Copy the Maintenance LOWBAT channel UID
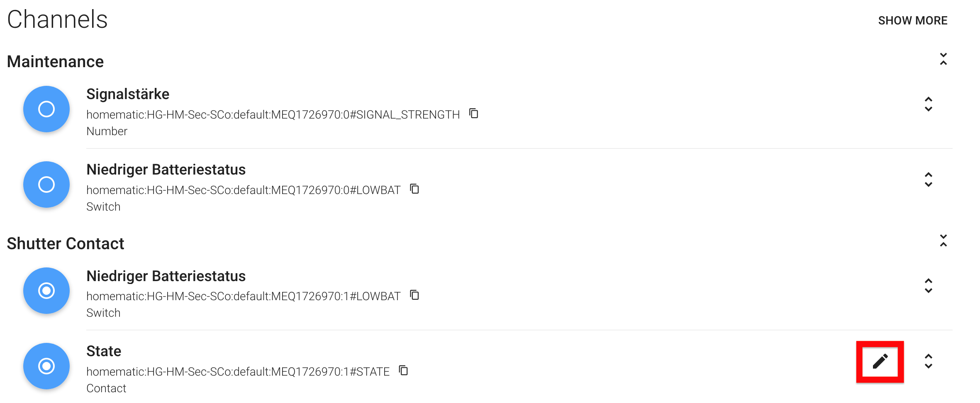 pos(414,189)
